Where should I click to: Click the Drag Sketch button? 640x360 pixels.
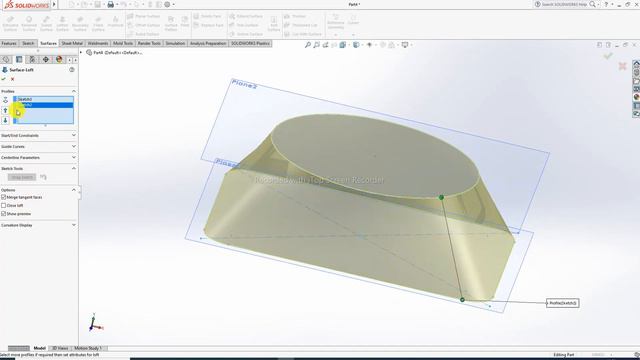[22, 177]
